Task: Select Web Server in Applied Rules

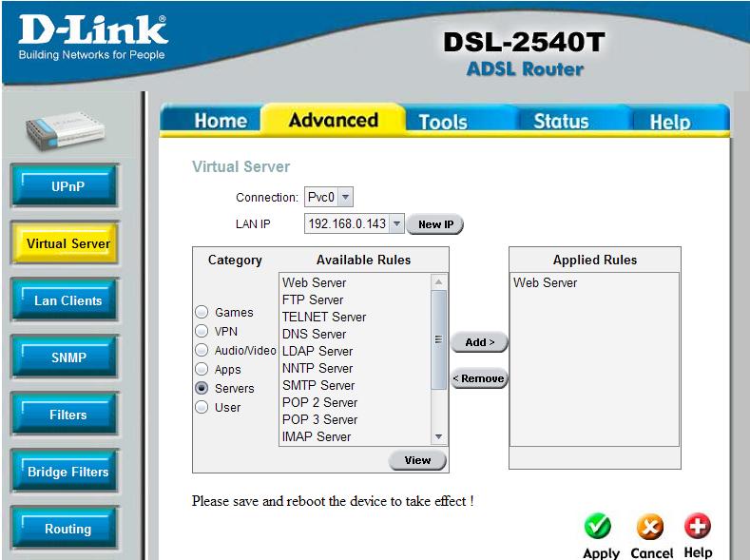Action: [546, 282]
